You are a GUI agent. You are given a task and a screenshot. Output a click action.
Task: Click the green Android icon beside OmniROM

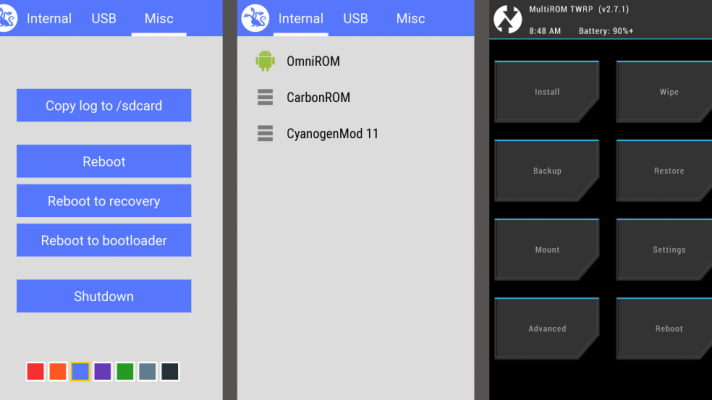[x=265, y=61]
